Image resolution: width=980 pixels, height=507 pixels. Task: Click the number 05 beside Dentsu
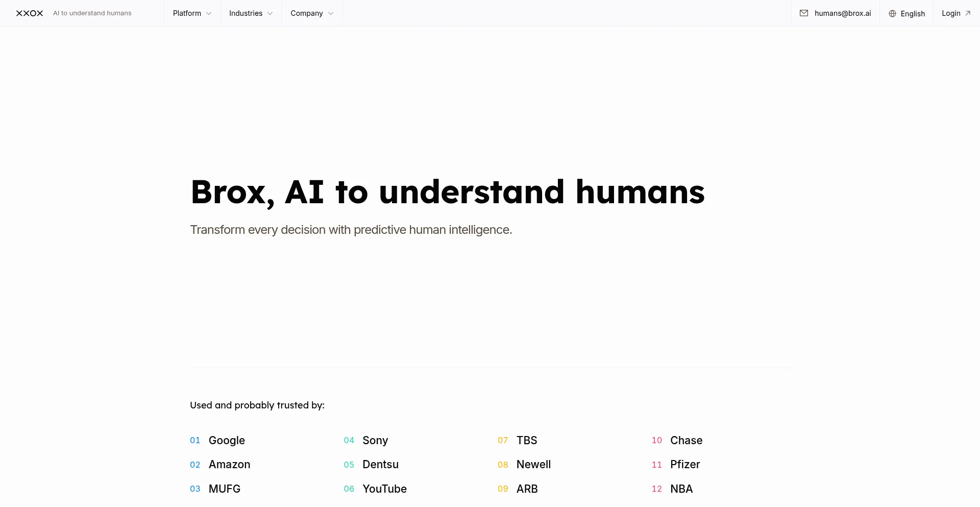point(349,465)
